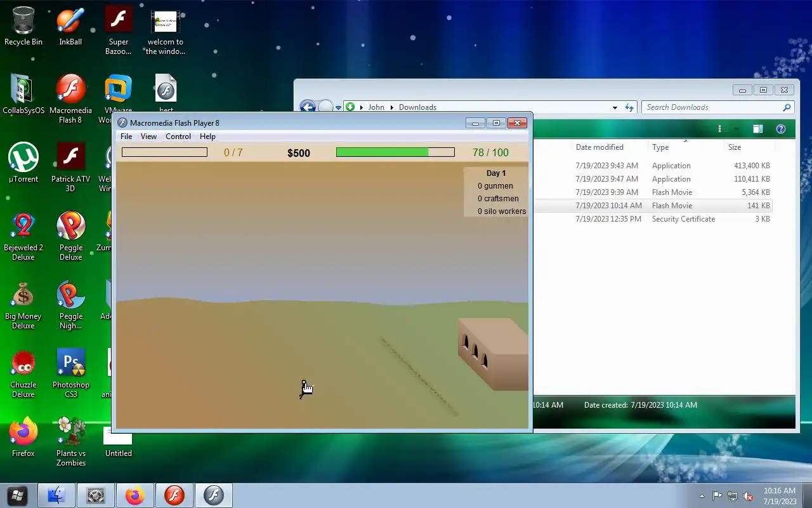Open the Recycle Bin desktop icon
This screenshot has height=508, width=812.
[23, 27]
